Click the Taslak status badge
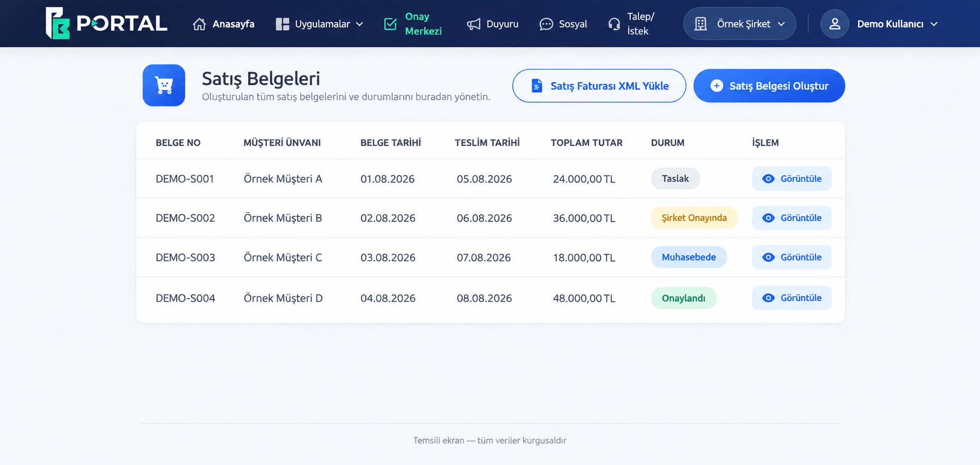Image resolution: width=980 pixels, height=465 pixels. (x=675, y=179)
